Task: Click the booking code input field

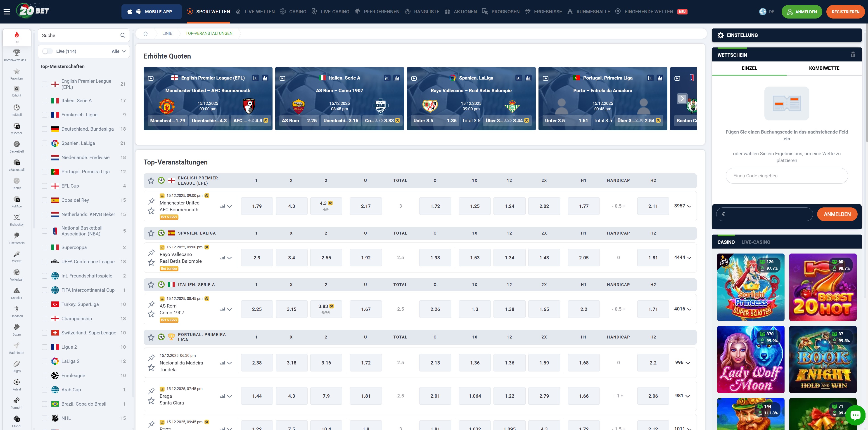Action: pyautogui.click(x=786, y=176)
